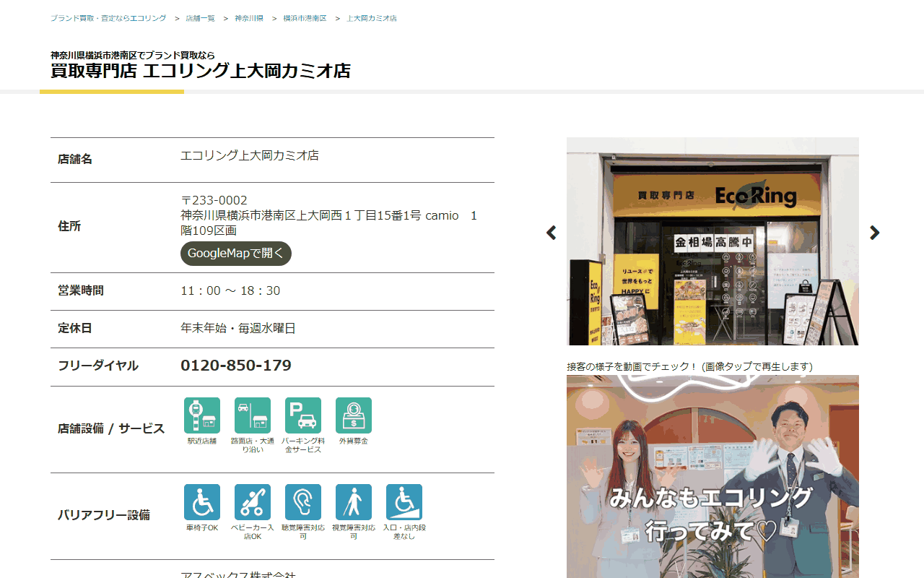Click the 外貨募金 foreign currency donation icon
Screen dimensions: 924x578
tap(354, 415)
